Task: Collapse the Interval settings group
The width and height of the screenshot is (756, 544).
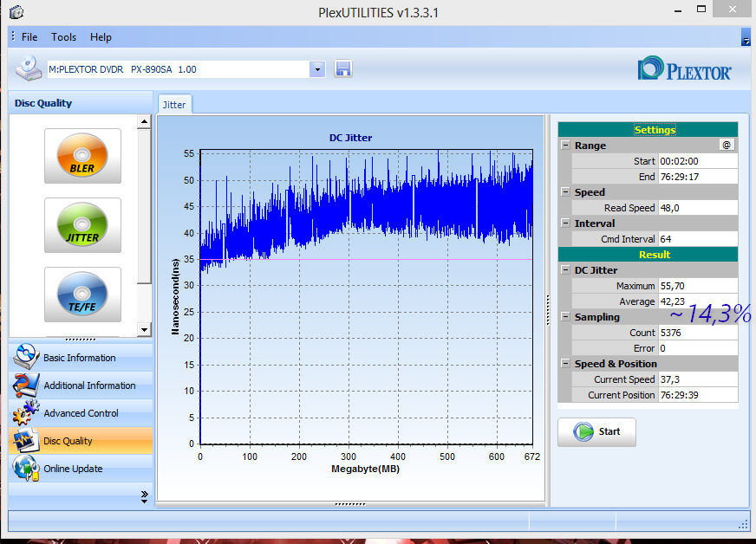Action: pyautogui.click(x=565, y=223)
